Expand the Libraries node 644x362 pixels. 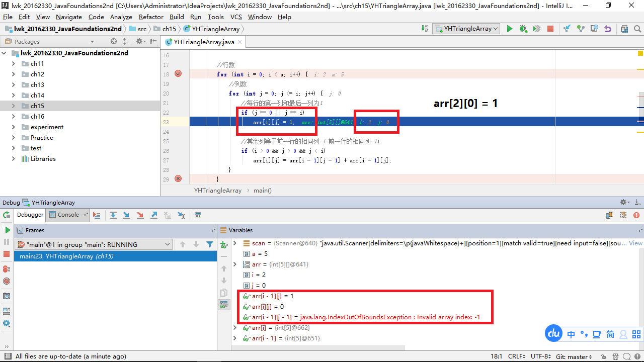14,158
